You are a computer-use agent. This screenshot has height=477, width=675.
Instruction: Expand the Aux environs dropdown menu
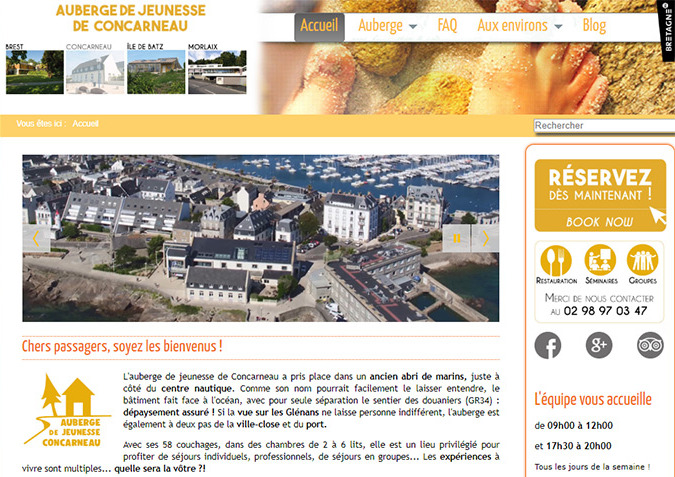click(x=519, y=25)
